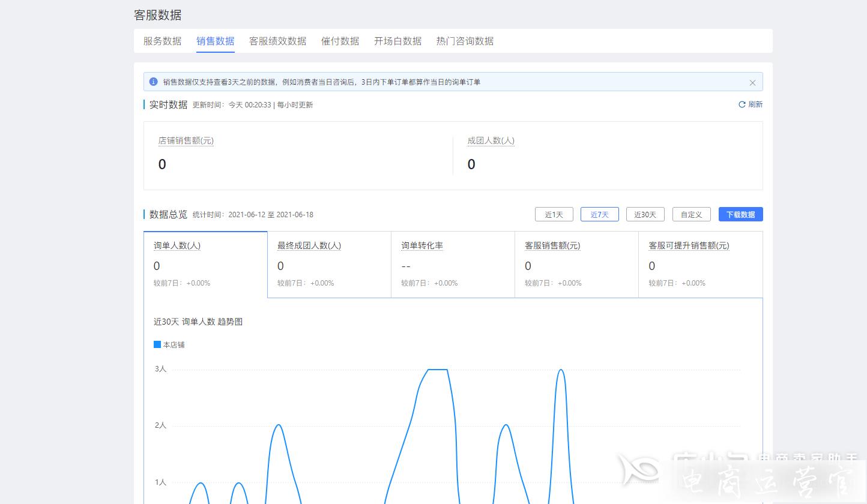Click the 3人 axis label
The image size is (867, 504).
(160, 369)
